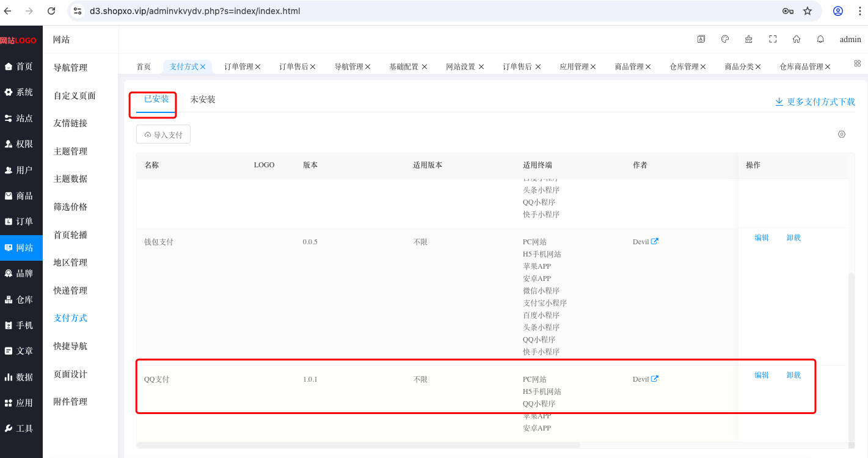Open 主题管理 in the submenu
The width and height of the screenshot is (868, 458).
click(70, 151)
